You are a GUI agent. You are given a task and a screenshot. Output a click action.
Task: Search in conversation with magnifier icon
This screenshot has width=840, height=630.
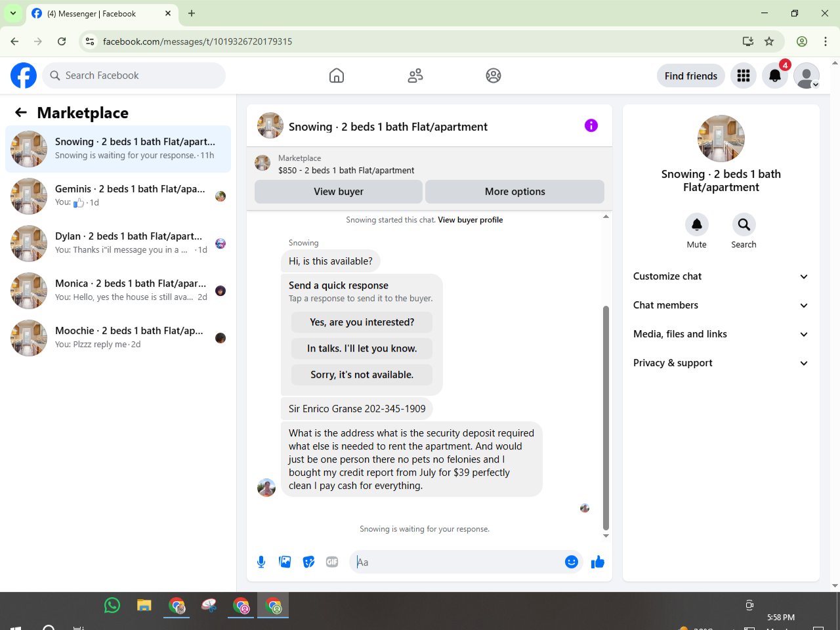coord(744,224)
